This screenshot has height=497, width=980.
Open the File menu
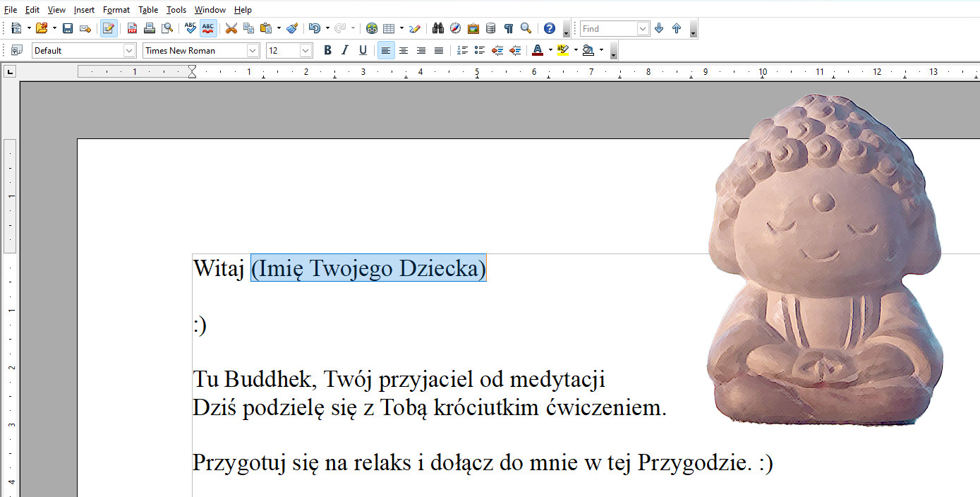(11, 10)
